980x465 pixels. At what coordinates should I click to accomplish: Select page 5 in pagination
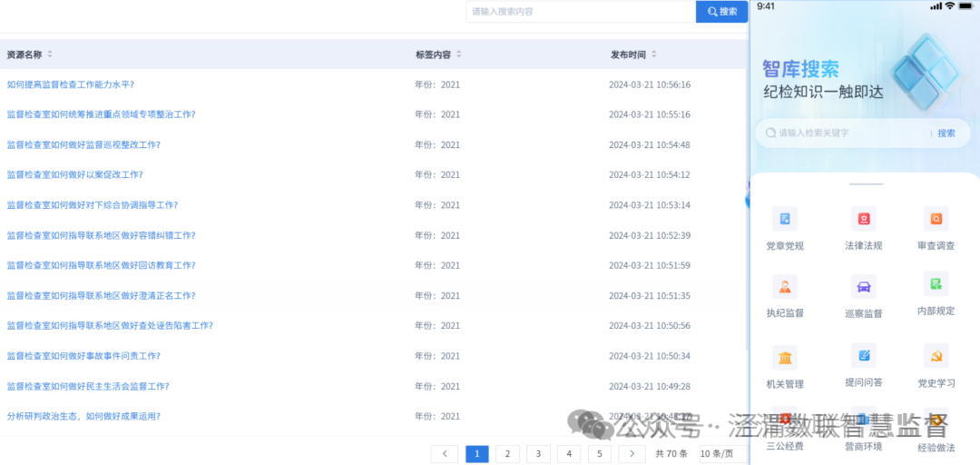600,454
